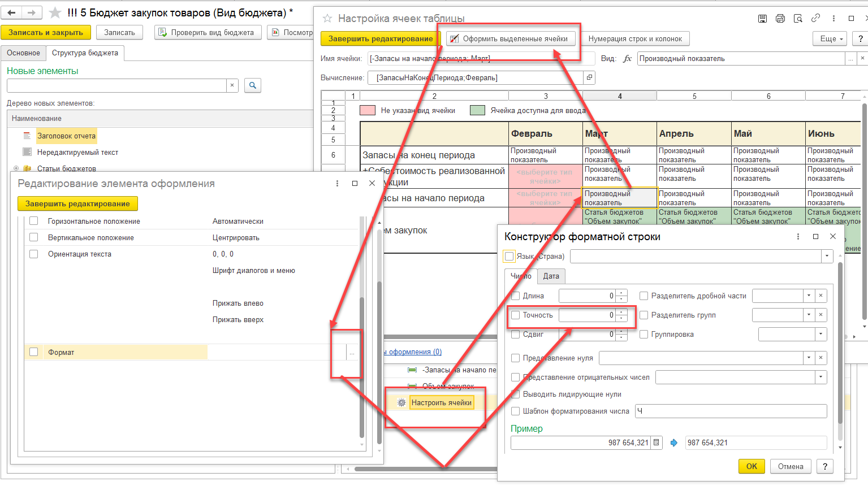Clear the 'Представление нуля' field

pos(821,358)
